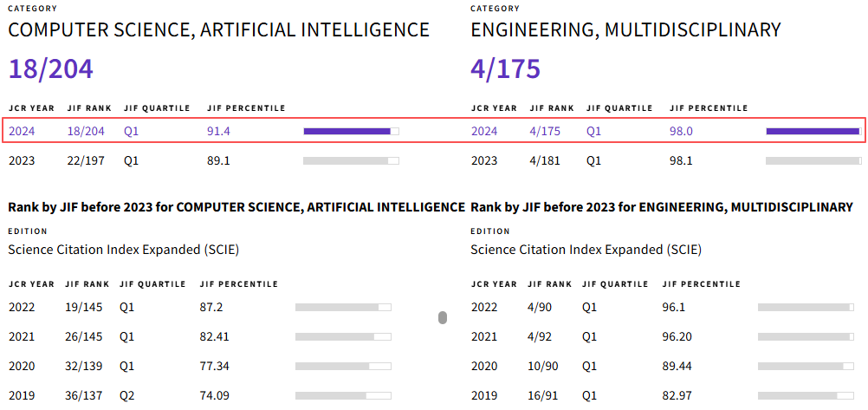Click the 4/175 JIF rank in 2024 row
Screen dimensions: 868x410
(545, 132)
